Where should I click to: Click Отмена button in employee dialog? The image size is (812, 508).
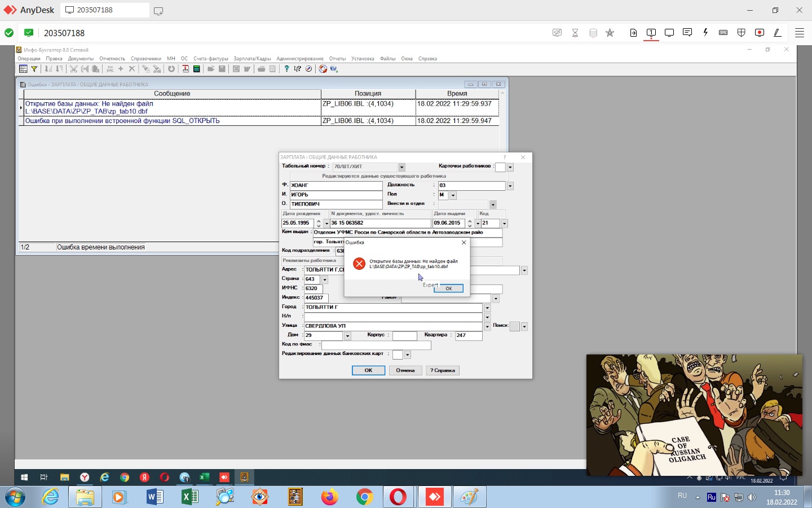click(405, 370)
